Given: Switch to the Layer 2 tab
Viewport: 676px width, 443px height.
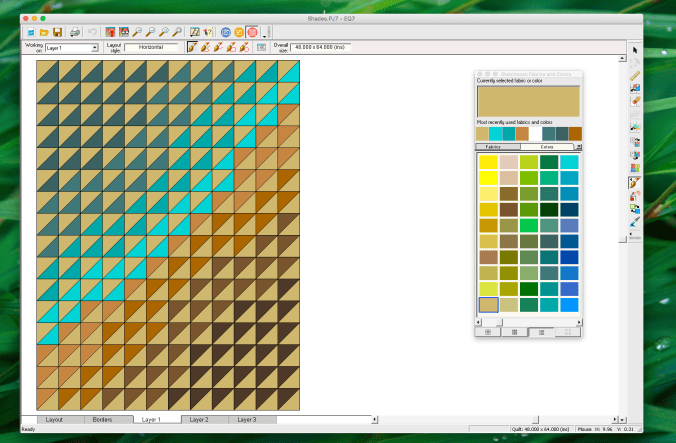Looking at the screenshot, I should tap(200, 420).
